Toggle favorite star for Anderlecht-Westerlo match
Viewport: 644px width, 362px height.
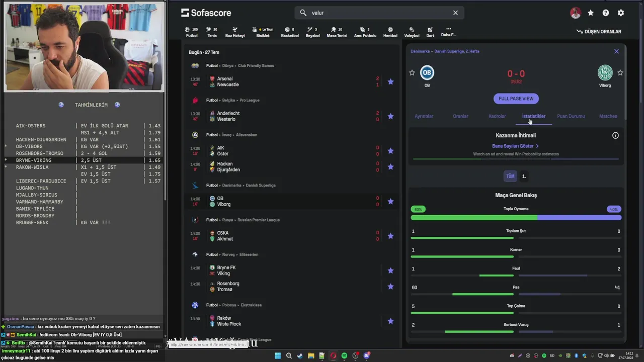coord(390,116)
